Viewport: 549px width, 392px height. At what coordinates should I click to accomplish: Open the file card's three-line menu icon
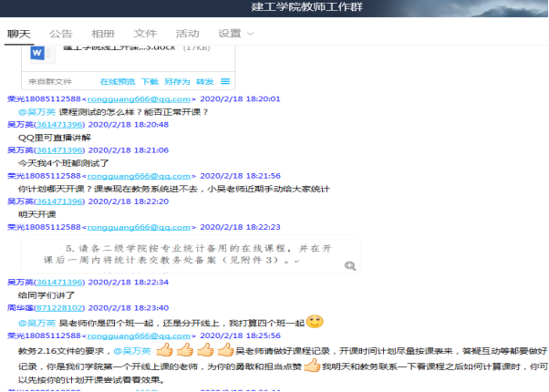point(225,81)
